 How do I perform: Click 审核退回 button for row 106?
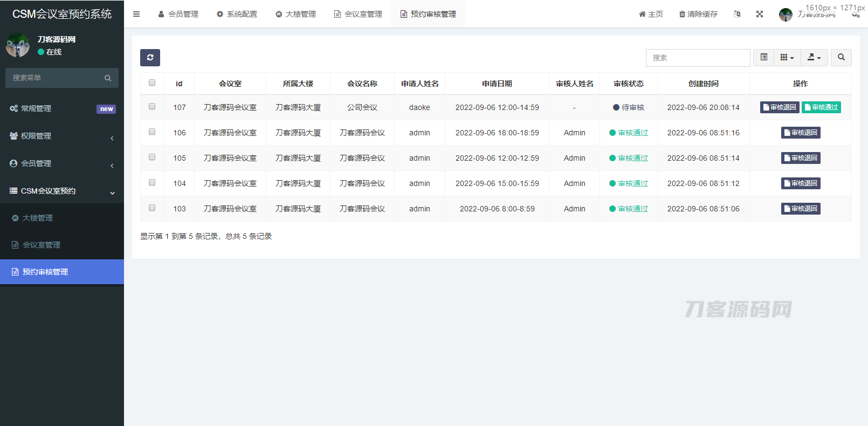[x=801, y=133]
